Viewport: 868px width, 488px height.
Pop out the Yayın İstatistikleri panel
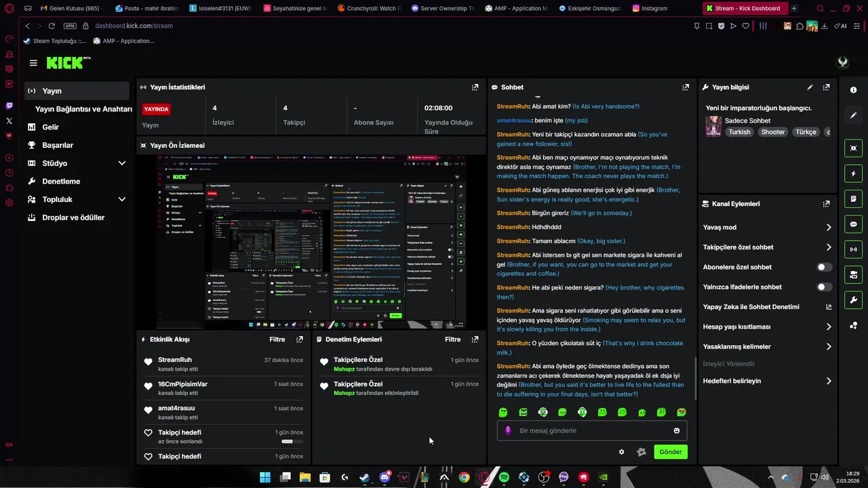click(x=475, y=87)
